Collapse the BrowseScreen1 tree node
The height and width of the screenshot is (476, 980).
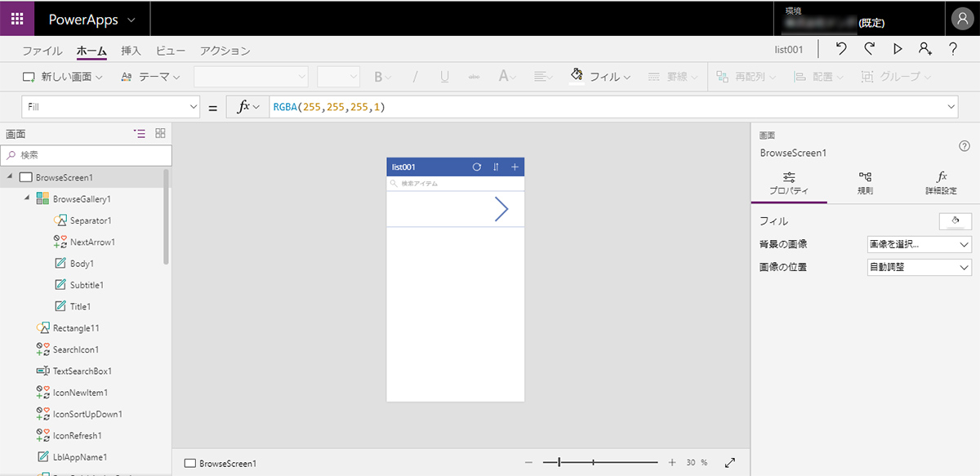(x=11, y=177)
